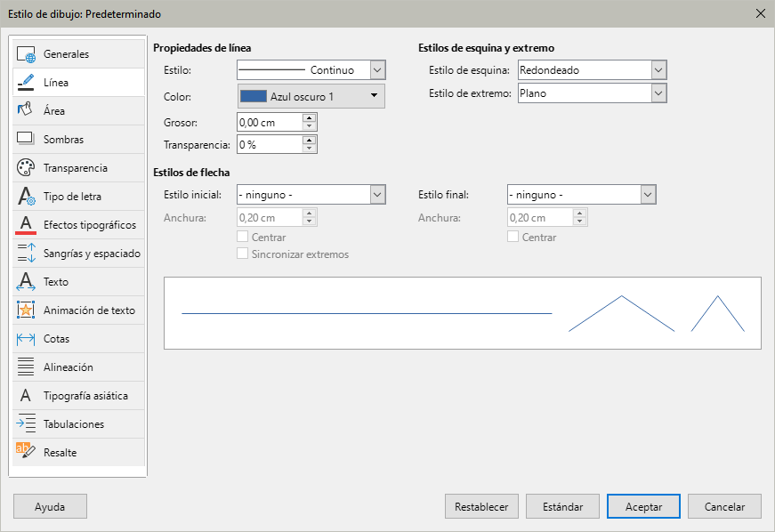Open the Estilo inicial arrow dropdown
Image resolution: width=775 pixels, height=532 pixels.
click(x=376, y=194)
